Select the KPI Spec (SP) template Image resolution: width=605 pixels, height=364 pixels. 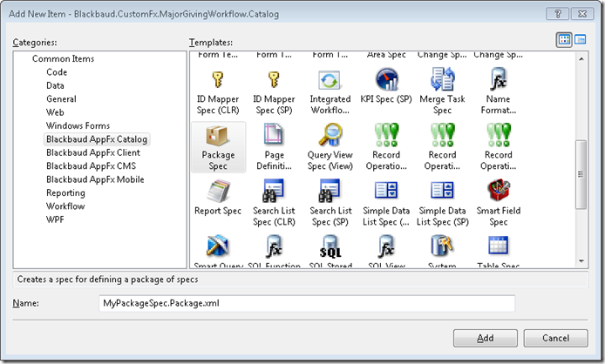[386, 87]
